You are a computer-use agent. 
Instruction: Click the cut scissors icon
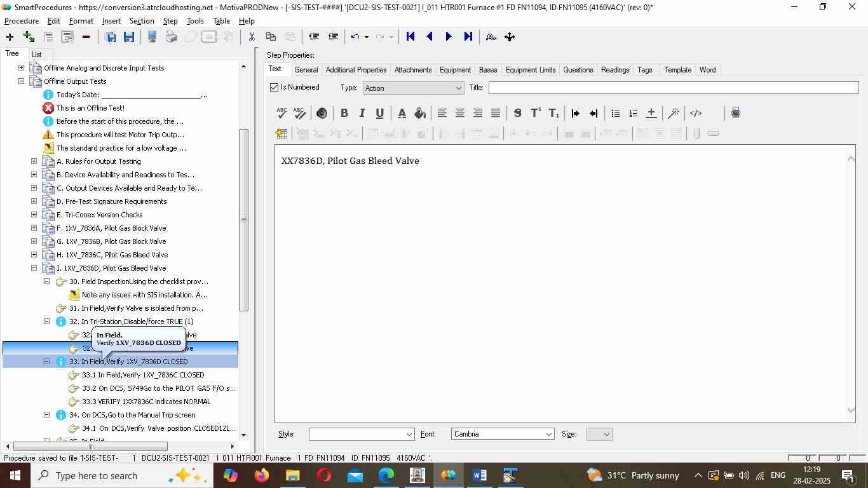click(x=252, y=37)
